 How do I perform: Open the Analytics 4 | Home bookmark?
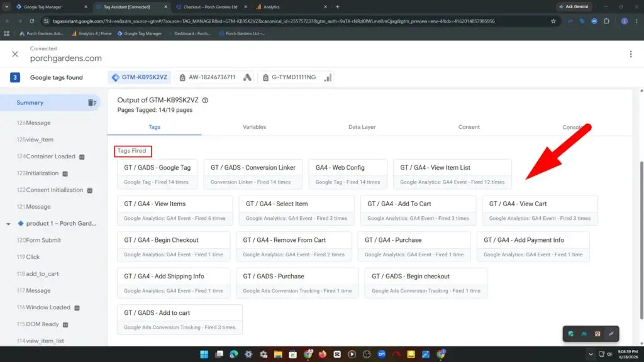tap(91, 33)
